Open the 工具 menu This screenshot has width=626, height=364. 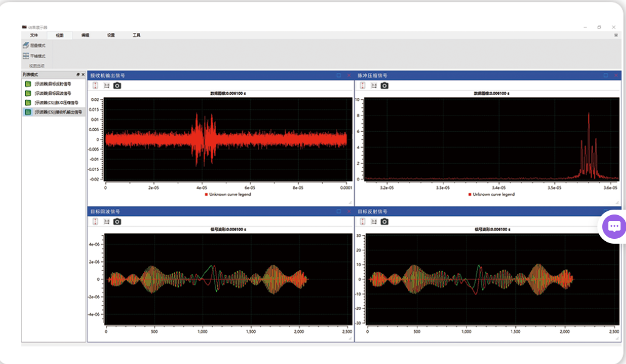pos(136,35)
